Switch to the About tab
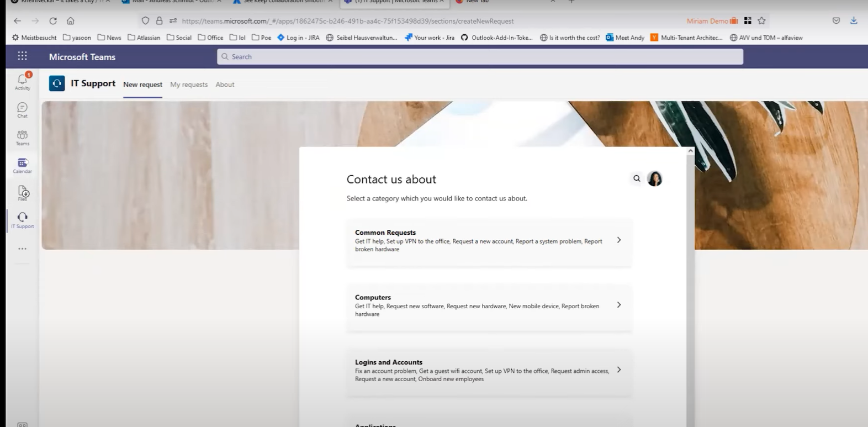Viewport: 868px width, 427px height. tap(225, 85)
